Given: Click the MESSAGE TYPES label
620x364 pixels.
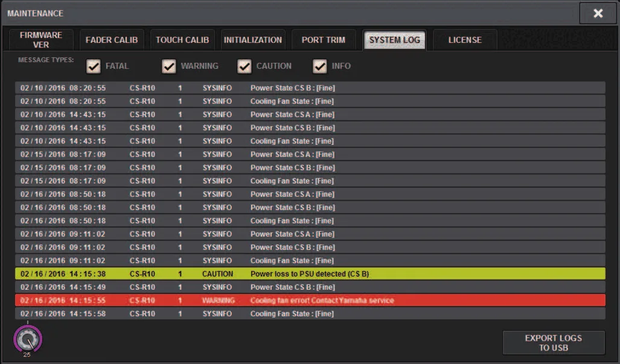Looking at the screenshot, I should click(x=46, y=60).
